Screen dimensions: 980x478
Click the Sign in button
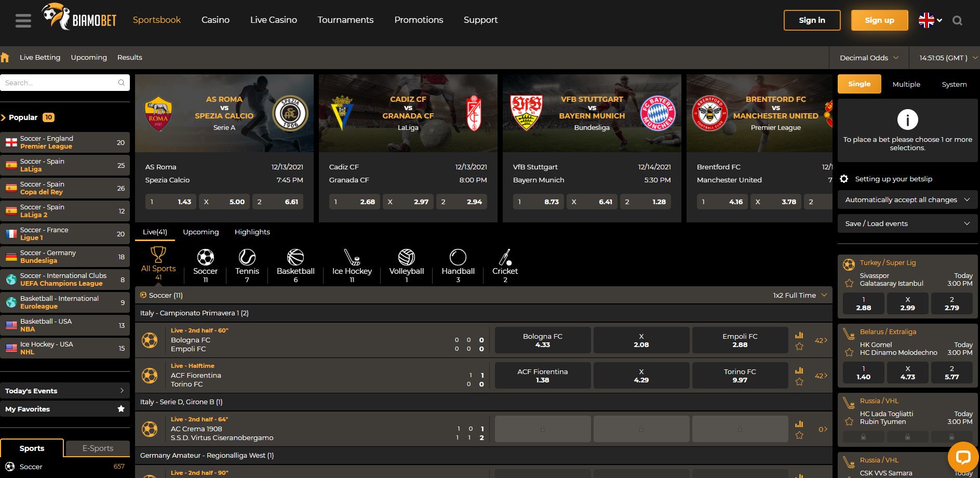[x=812, y=20]
